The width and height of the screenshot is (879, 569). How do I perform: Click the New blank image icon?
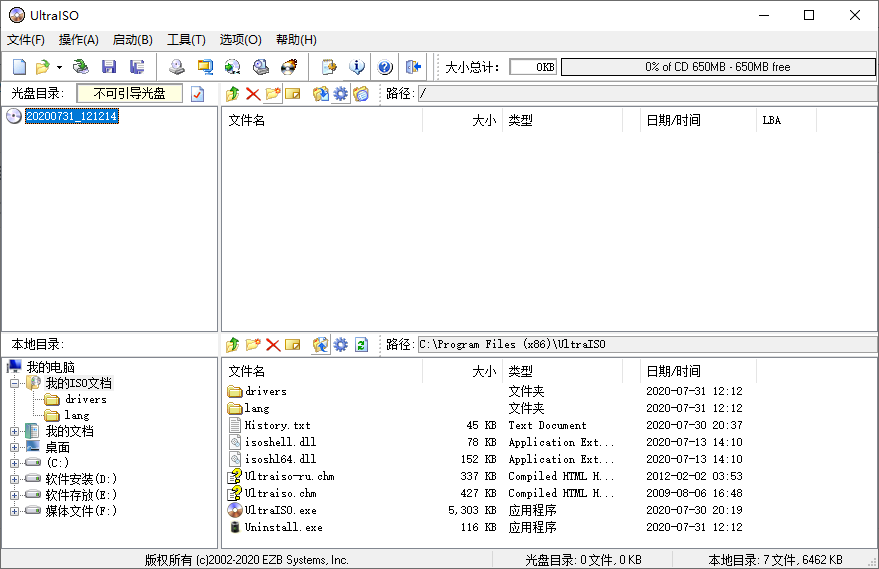pyautogui.click(x=20, y=67)
